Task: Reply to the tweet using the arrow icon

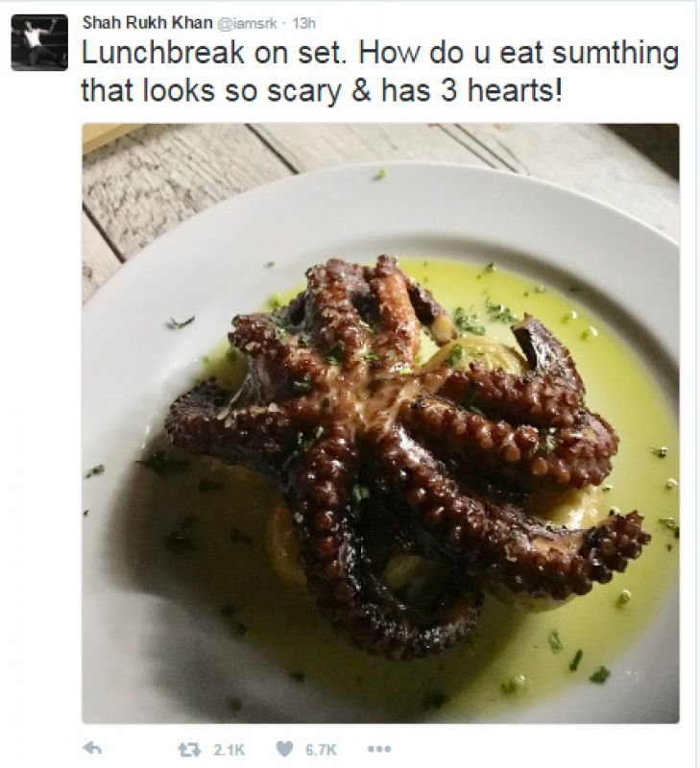Action: [x=91, y=748]
